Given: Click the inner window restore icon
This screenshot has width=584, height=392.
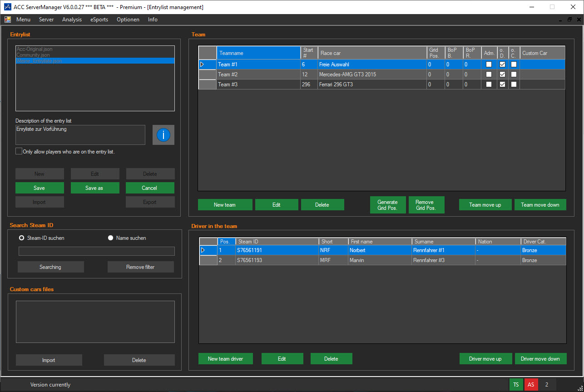Looking at the screenshot, I should [569, 20].
